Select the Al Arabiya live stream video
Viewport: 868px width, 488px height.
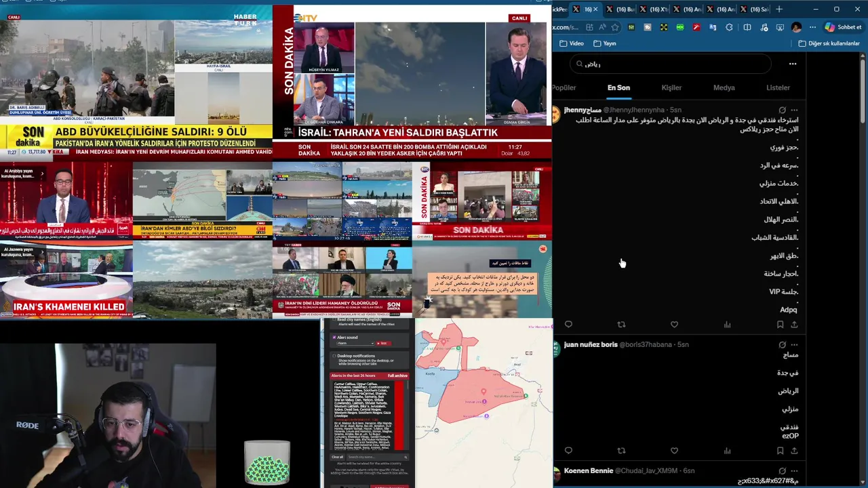pos(66,201)
